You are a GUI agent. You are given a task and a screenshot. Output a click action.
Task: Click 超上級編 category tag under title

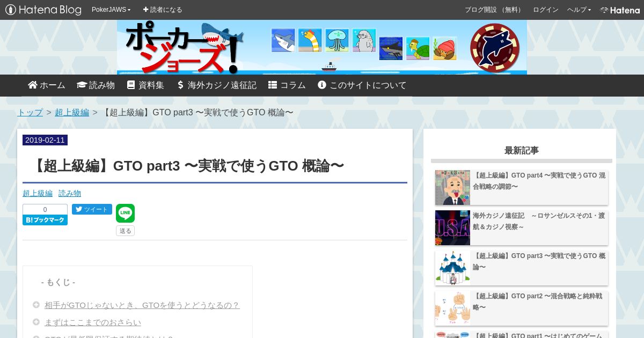tap(38, 193)
